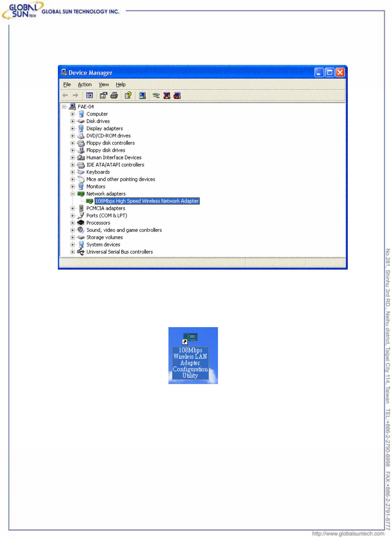Image resolution: width=392 pixels, height=538 pixels.
Task: Expand the Disk drives category
Action: click(73, 121)
